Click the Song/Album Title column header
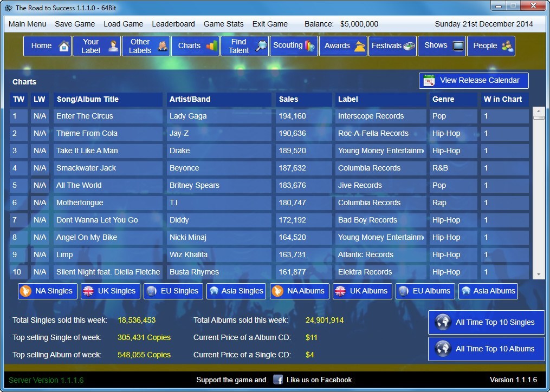 point(108,99)
